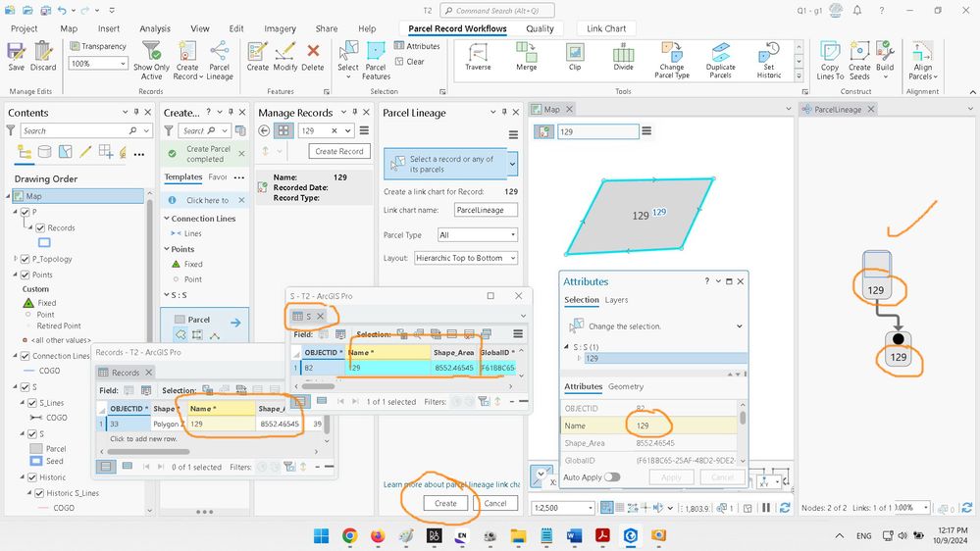Click the Command Search box

pos(497,11)
